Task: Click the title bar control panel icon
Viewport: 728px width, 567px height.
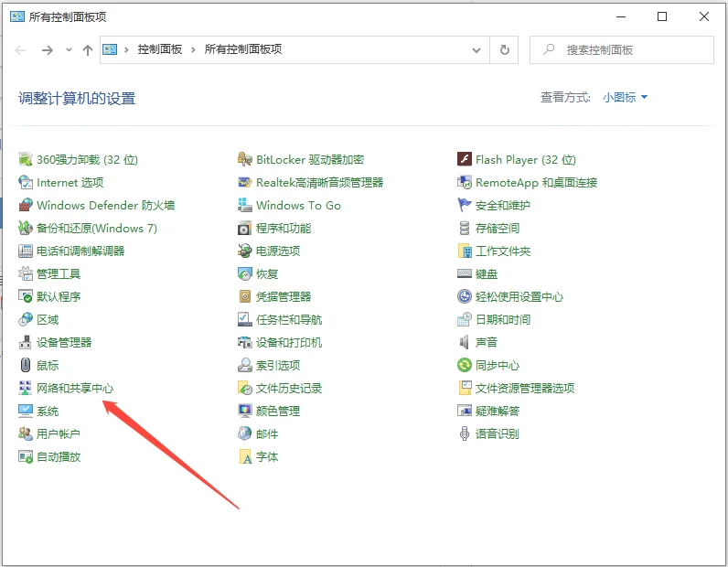Action: [x=17, y=16]
